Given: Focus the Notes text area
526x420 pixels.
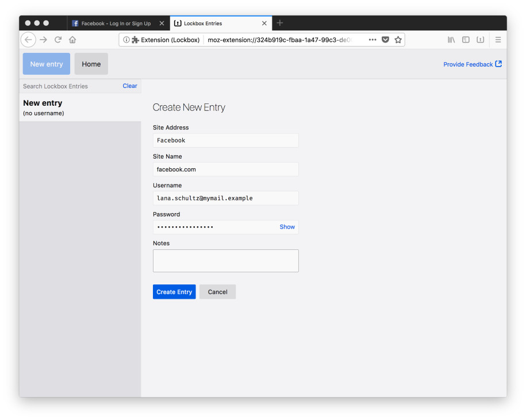Looking at the screenshot, I should [x=226, y=261].
